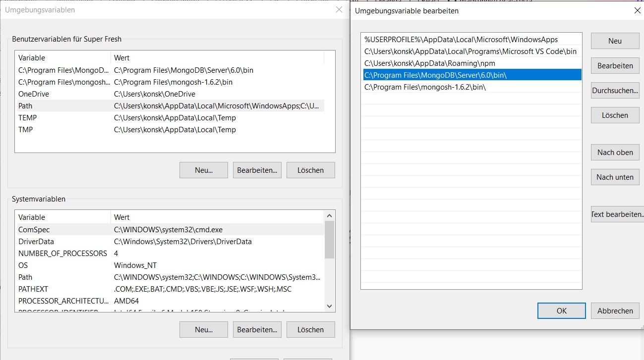
Task: Click "Löschen" under Systemvariablen
Action: click(310, 329)
